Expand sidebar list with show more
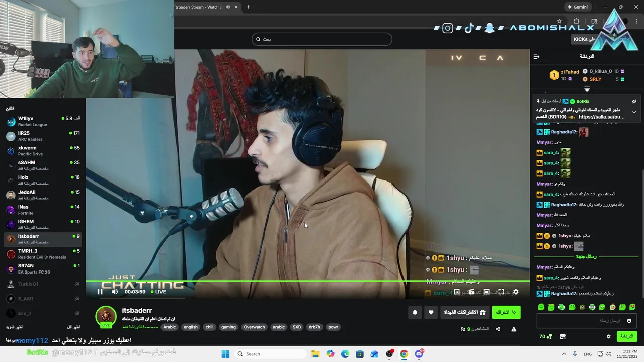Screen dimensions: 644x362 (14, 327)
